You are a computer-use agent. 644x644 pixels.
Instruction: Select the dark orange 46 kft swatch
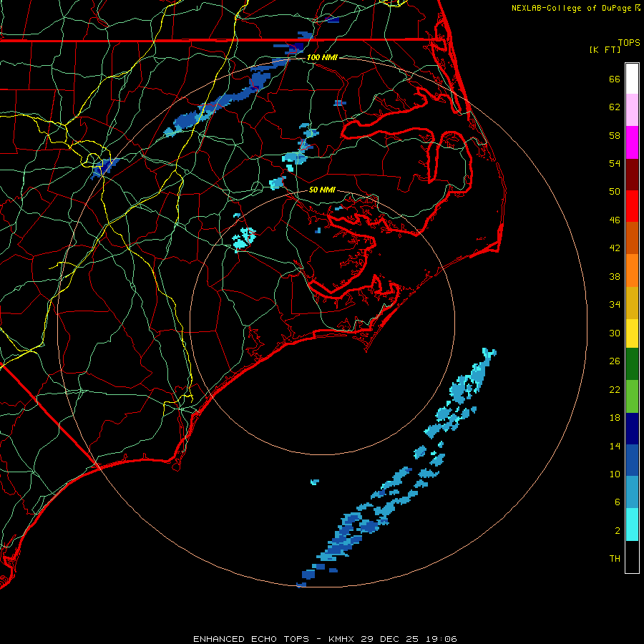[x=632, y=238]
